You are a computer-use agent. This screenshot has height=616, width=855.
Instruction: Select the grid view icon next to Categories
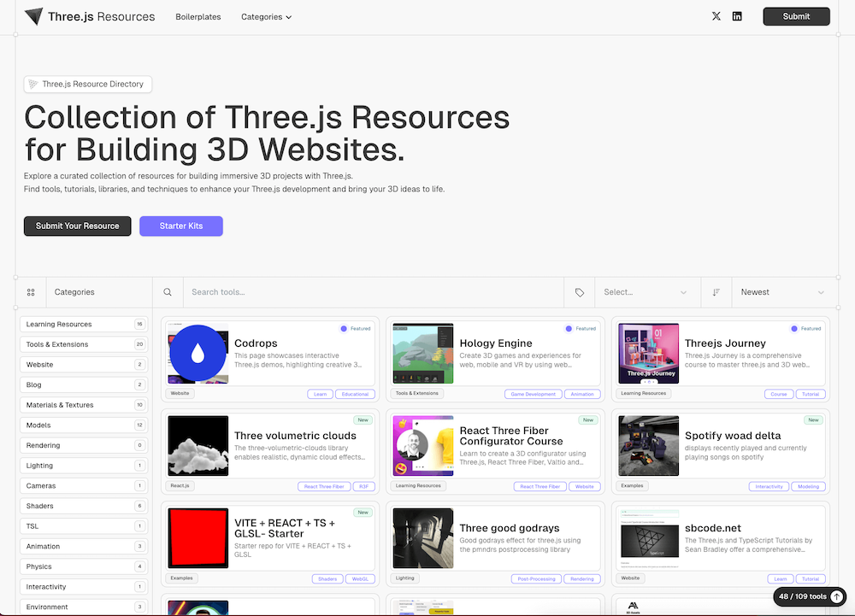click(x=30, y=291)
